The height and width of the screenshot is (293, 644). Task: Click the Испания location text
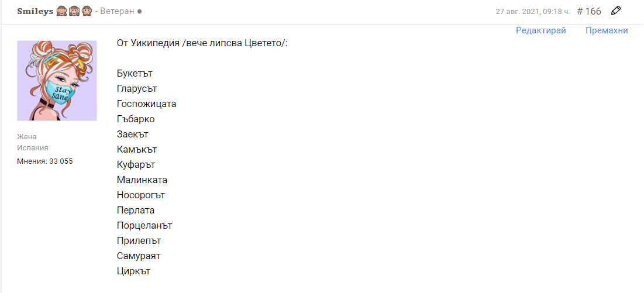33,148
